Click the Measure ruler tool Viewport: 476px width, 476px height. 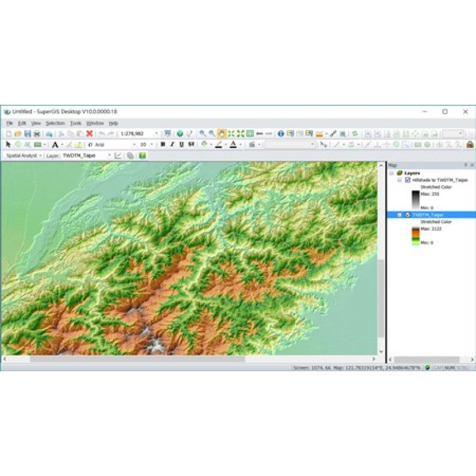pos(333,133)
